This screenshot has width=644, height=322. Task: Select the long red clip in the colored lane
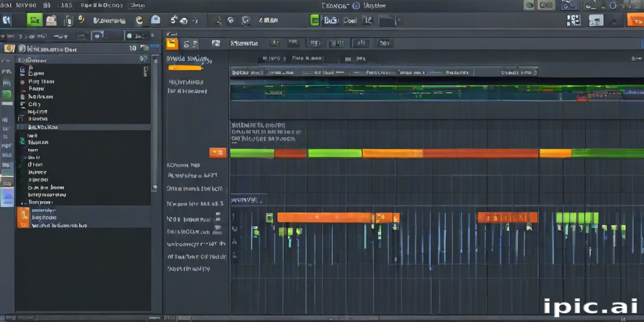point(480,153)
